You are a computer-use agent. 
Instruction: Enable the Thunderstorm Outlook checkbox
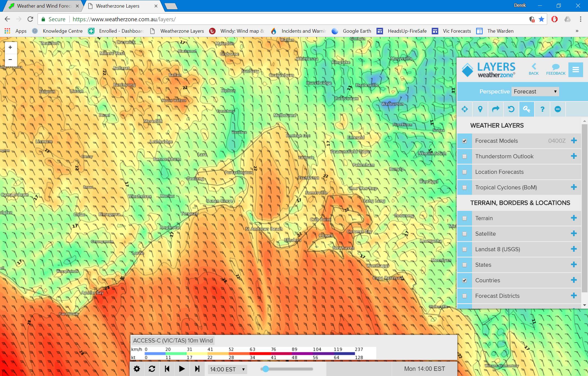464,156
